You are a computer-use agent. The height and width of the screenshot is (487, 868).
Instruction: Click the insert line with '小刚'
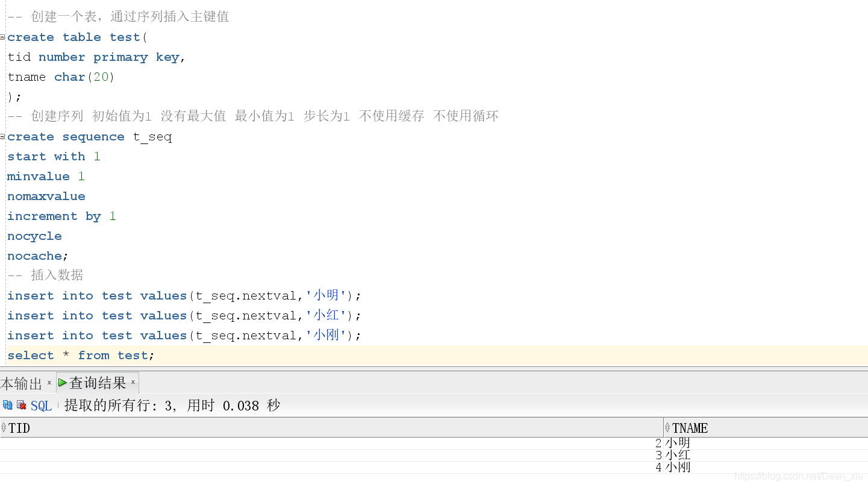pos(184,336)
